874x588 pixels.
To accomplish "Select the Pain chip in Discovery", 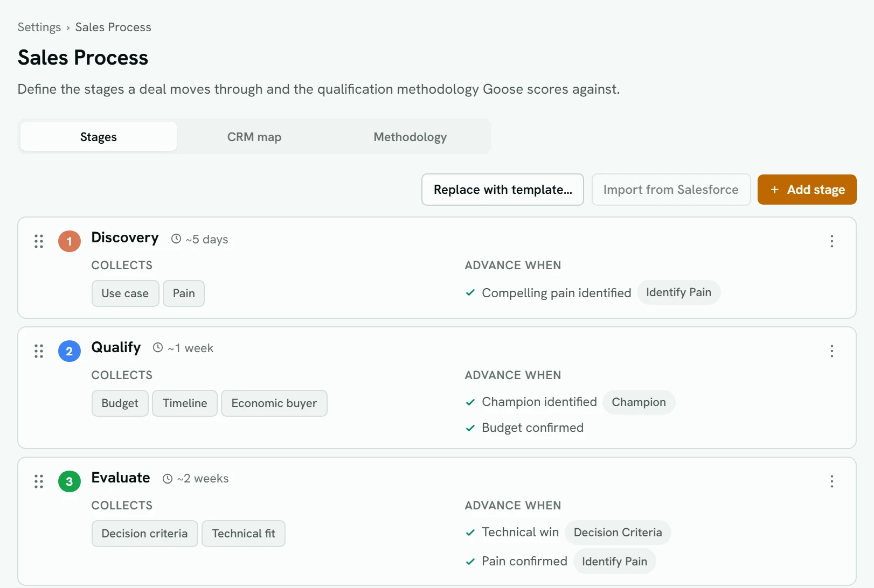I will pos(184,293).
